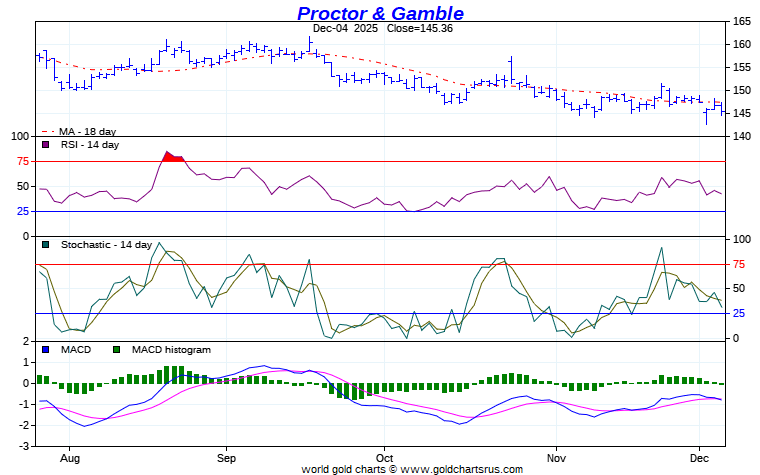Click the 165 price axis value
The image size is (760, 475).
(x=742, y=21)
